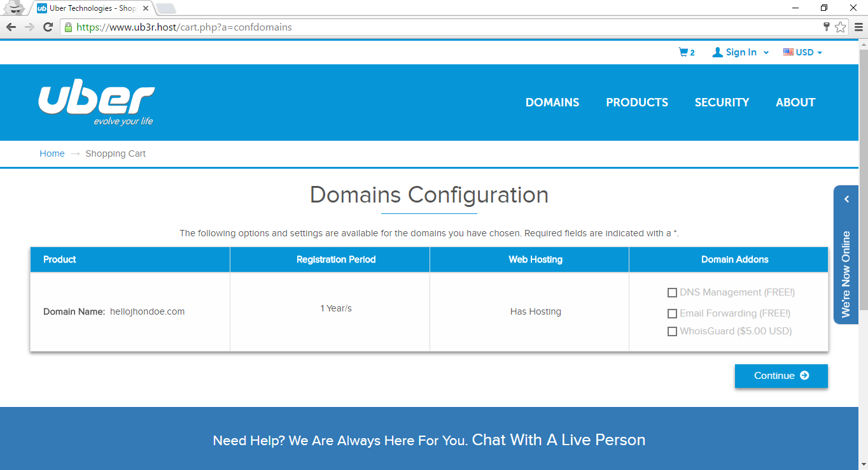Open the USD currency dropdown

[802, 52]
